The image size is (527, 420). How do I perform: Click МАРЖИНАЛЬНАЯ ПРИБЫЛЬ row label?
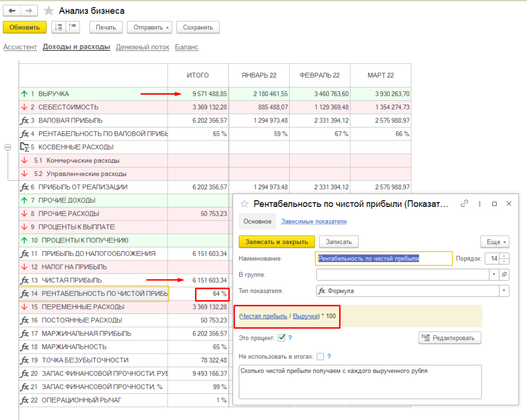[x=86, y=334]
